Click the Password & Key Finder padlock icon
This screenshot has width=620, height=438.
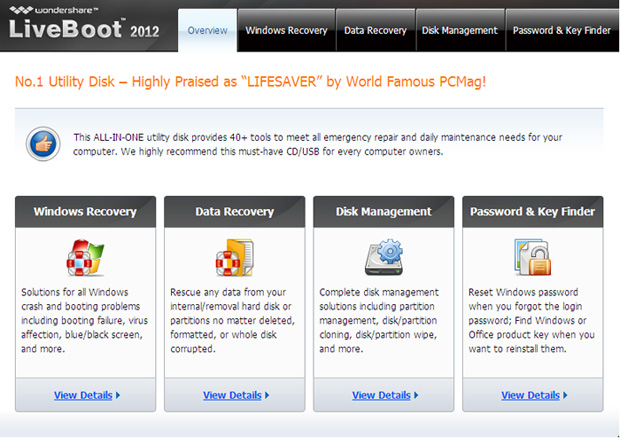(532, 257)
